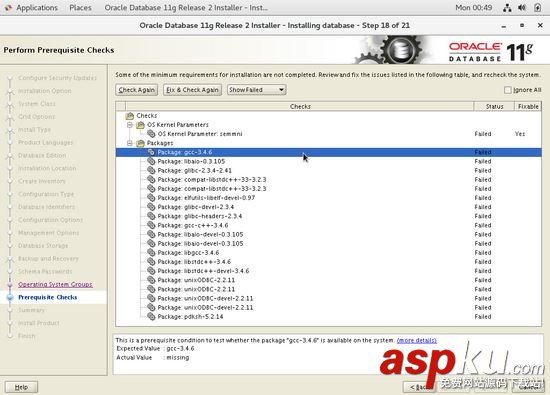Select row Package: libaio-0.3.105
Screen dimensions: 550x395
point(328,161)
